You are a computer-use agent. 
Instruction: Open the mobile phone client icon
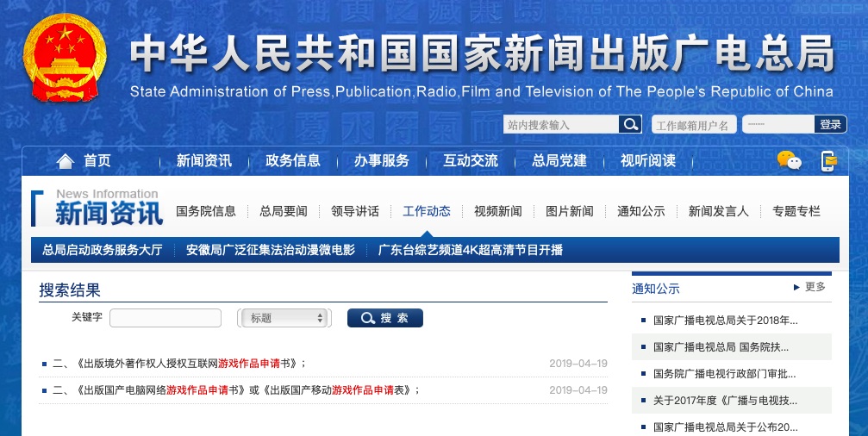tap(828, 160)
